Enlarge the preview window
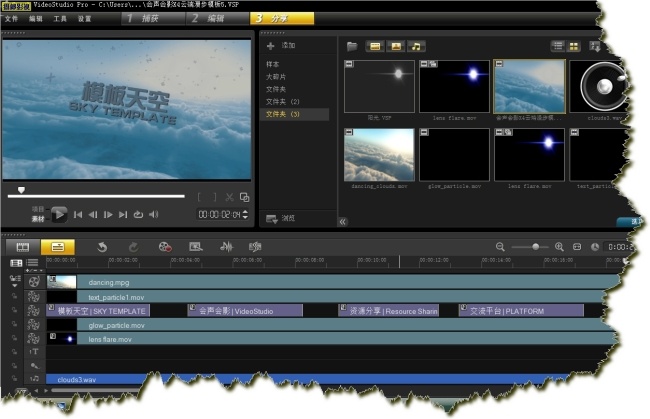Screen dimensions: 650x419 point(245,197)
